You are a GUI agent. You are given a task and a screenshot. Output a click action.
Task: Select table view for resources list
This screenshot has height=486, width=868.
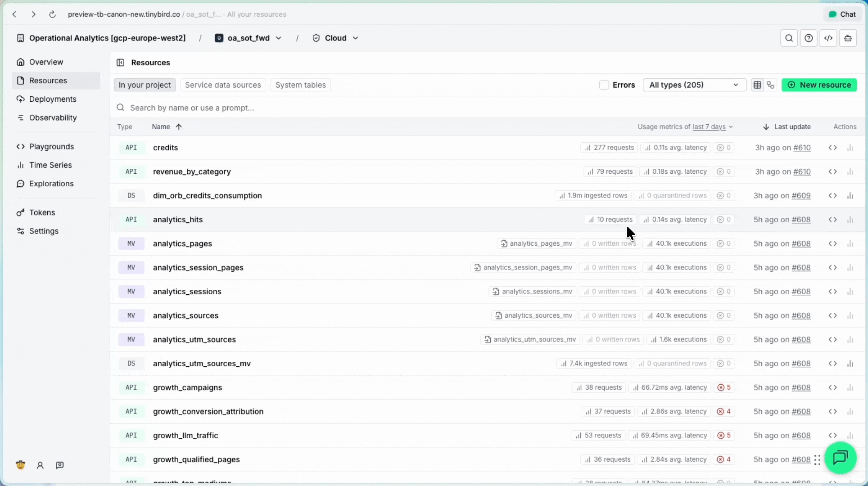tap(757, 85)
